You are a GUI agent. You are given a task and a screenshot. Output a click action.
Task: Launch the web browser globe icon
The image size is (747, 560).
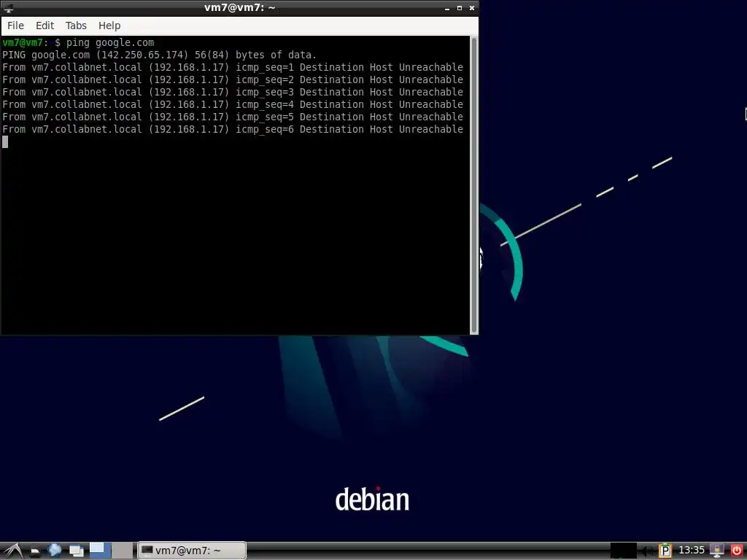pos(55,551)
